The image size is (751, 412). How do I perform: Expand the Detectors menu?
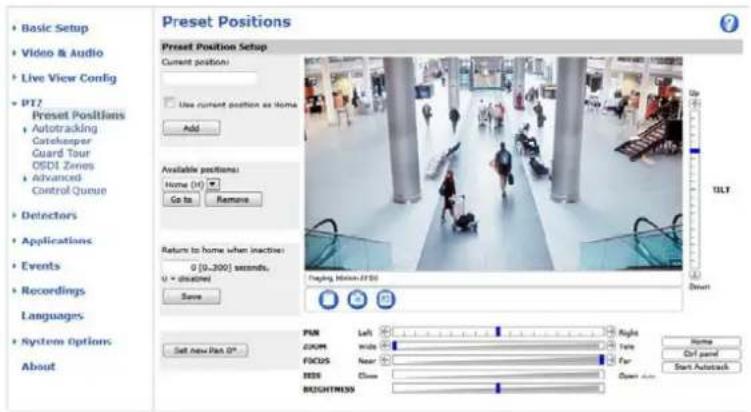(x=49, y=216)
